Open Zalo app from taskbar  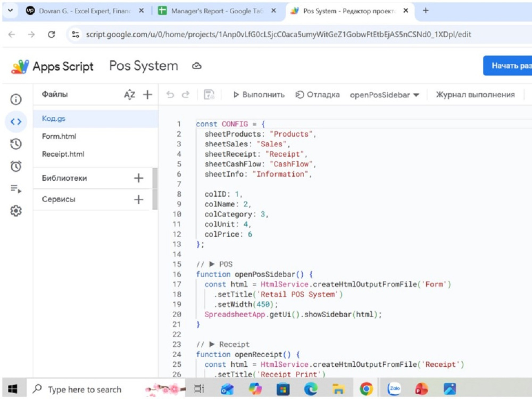point(394,389)
